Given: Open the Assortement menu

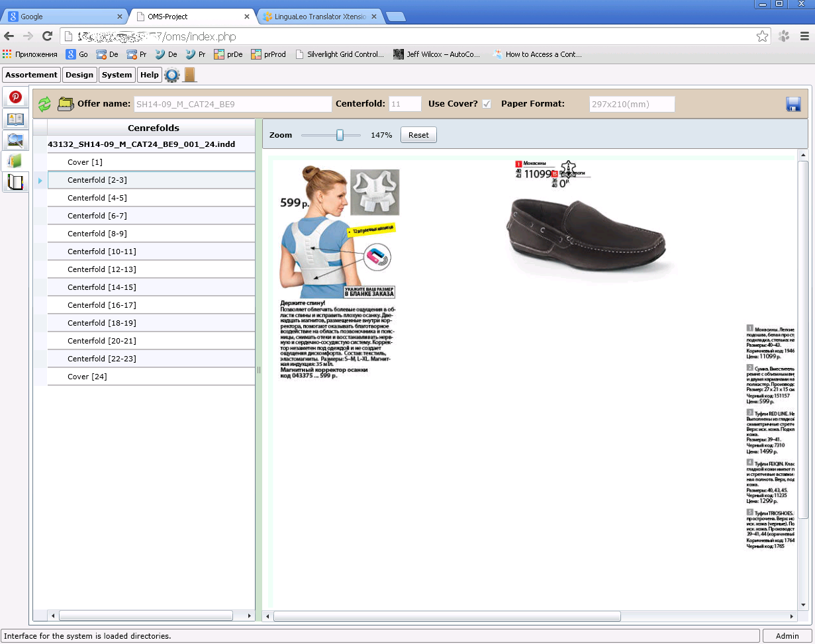Looking at the screenshot, I should tap(32, 75).
